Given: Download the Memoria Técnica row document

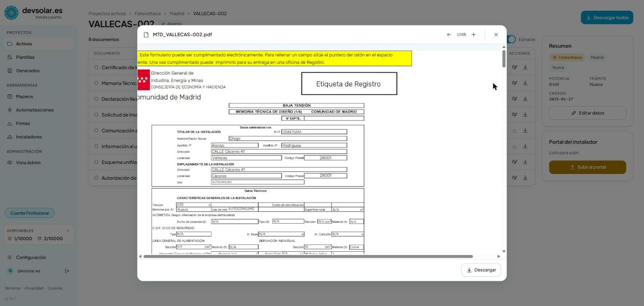Looking at the screenshot, I should pos(525,83).
